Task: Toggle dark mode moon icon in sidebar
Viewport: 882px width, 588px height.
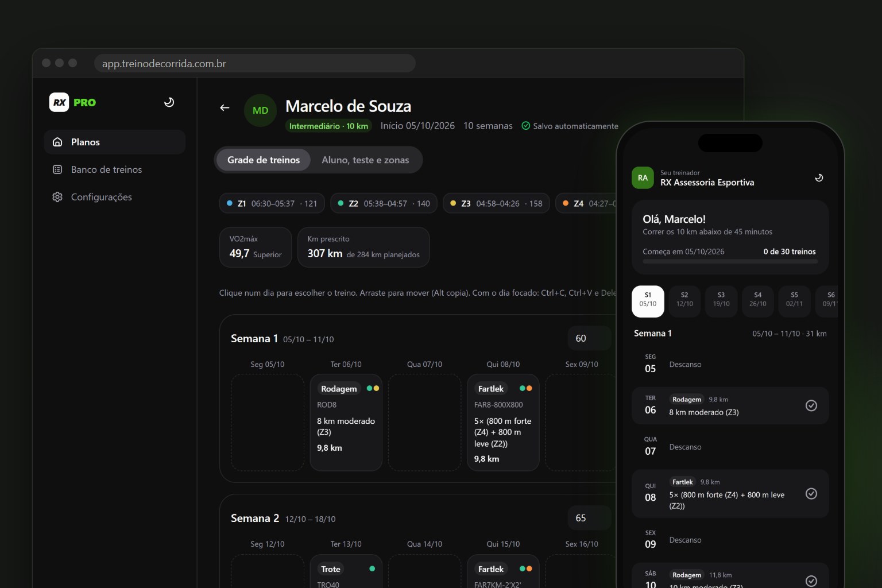Action: pyautogui.click(x=169, y=102)
